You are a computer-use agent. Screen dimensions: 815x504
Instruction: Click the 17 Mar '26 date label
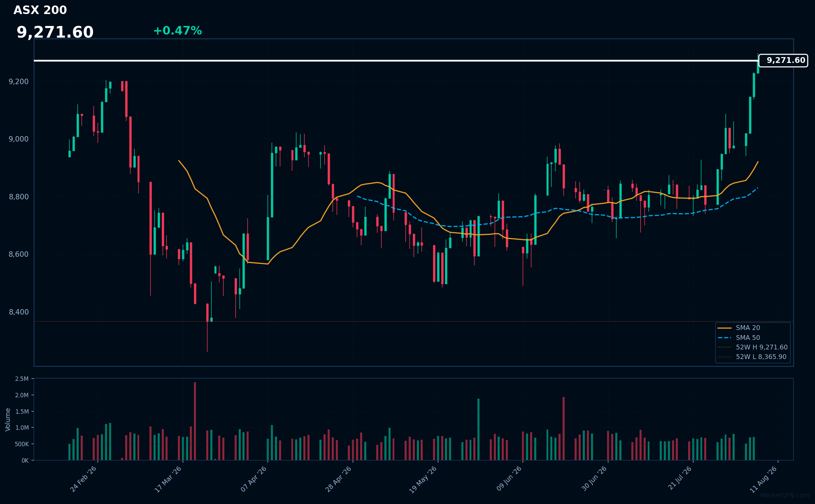click(x=168, y=479)
